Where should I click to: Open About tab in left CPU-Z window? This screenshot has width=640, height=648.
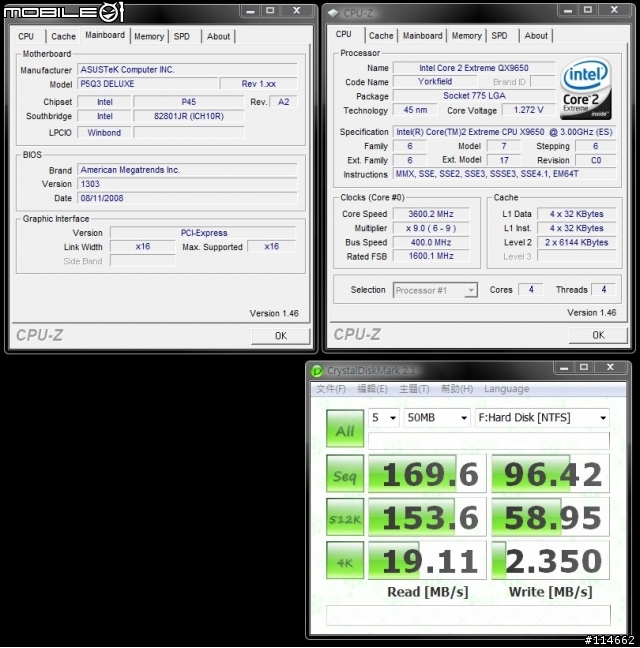pyautogui.click(x=218, y=36)
